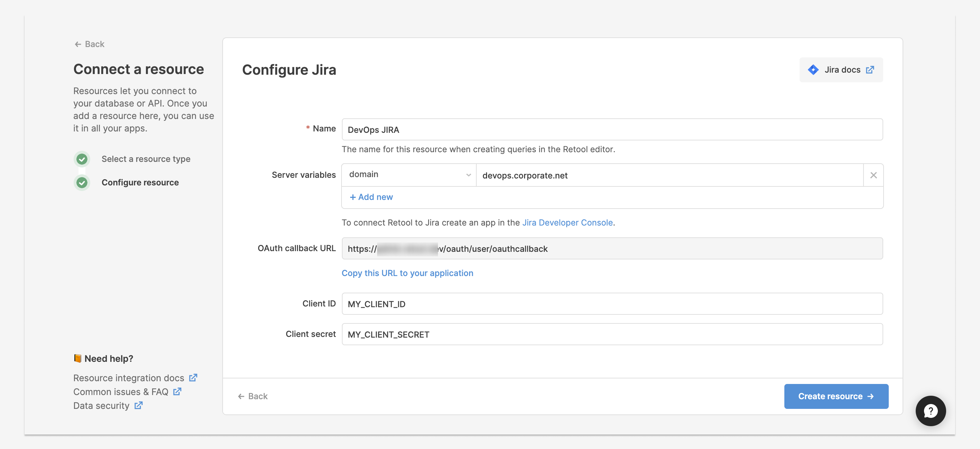Click the green check next to Configure resource

pyautogui.click(x=82, y=183)
